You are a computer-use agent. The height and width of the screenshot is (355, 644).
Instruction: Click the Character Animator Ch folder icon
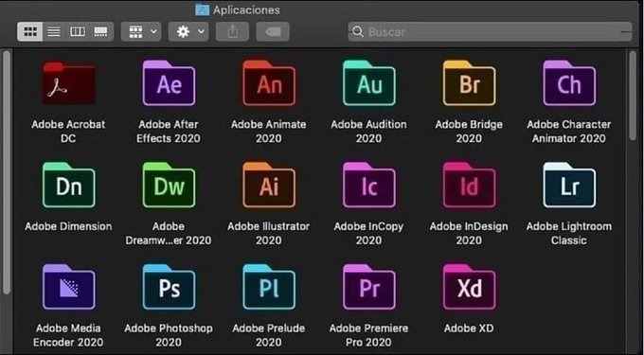(569, 83)
